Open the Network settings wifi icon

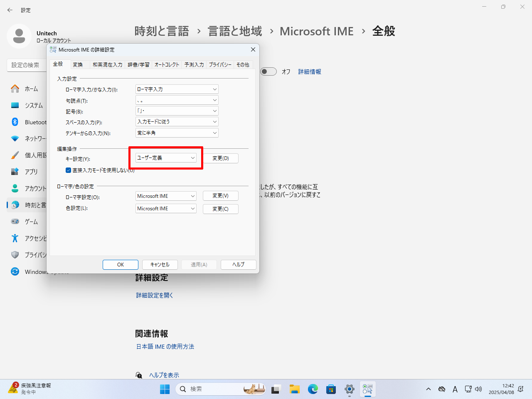[x=15, y=138]
